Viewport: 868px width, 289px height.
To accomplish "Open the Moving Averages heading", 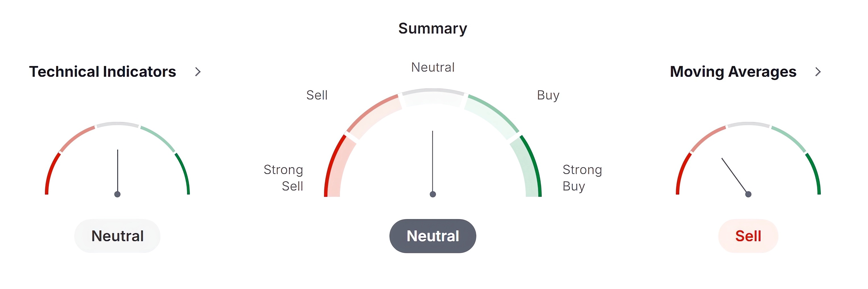I will [733, 72].
